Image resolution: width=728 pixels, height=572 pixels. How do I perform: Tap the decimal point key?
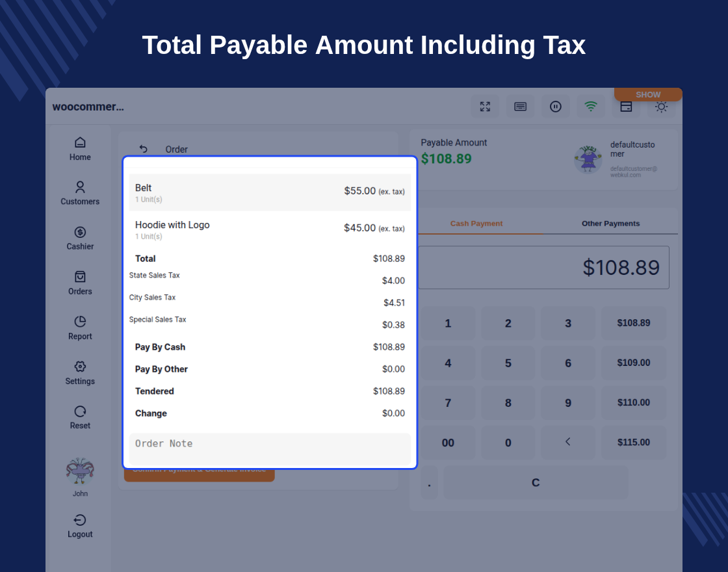pos(429,483)
